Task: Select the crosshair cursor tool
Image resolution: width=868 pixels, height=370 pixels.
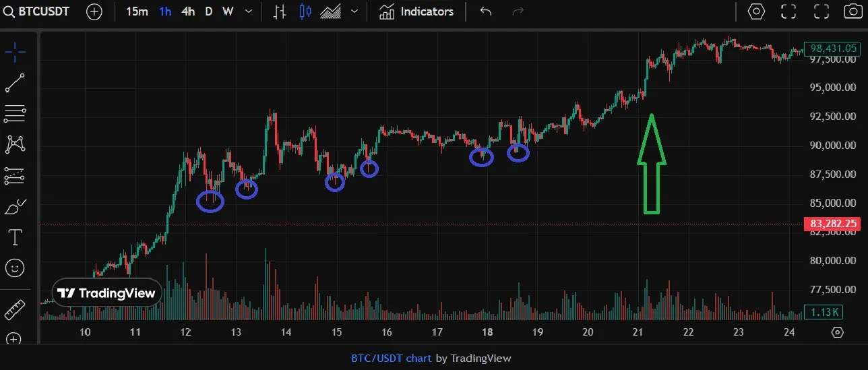Action: (x=15, y=51)
